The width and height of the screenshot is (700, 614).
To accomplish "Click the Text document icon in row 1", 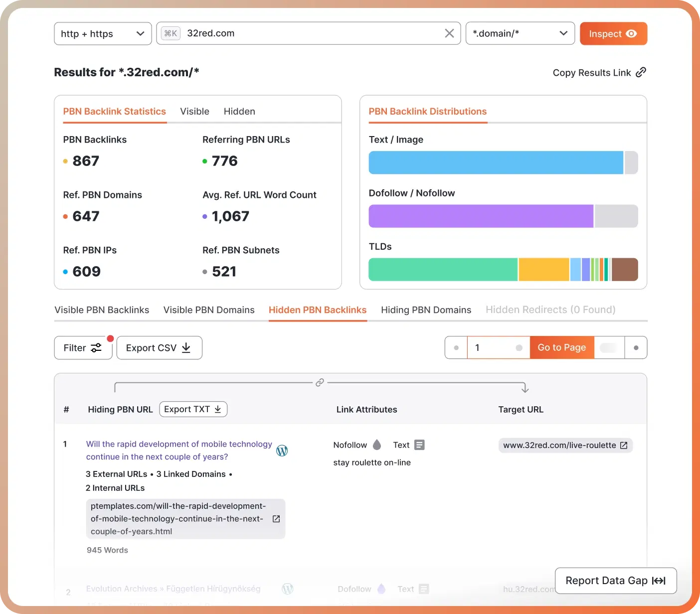I will pos(420,445).
